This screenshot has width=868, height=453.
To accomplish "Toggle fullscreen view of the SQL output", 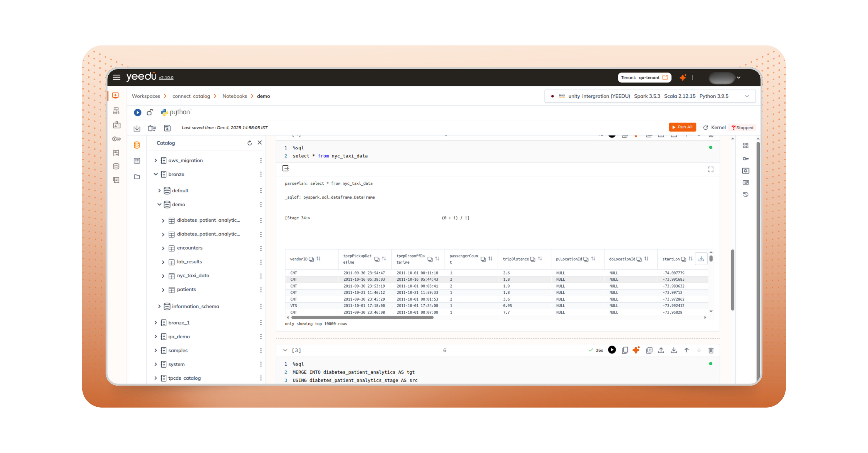I will (711, 169).
